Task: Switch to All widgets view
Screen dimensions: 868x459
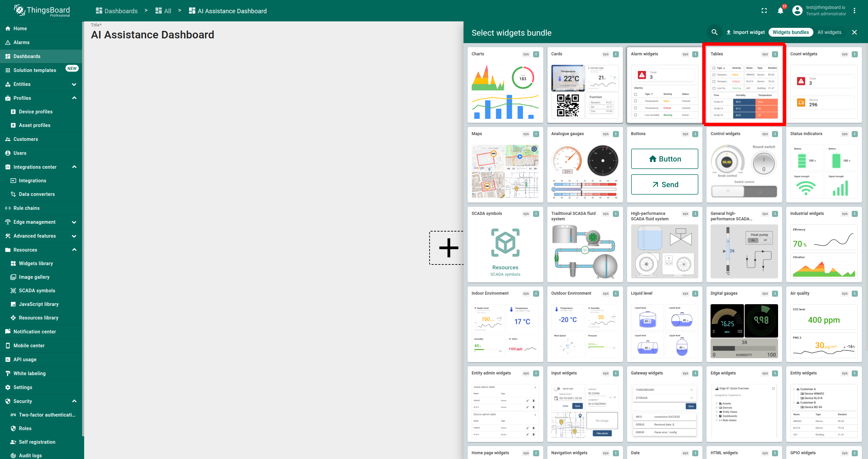Action: click(829, 32)
